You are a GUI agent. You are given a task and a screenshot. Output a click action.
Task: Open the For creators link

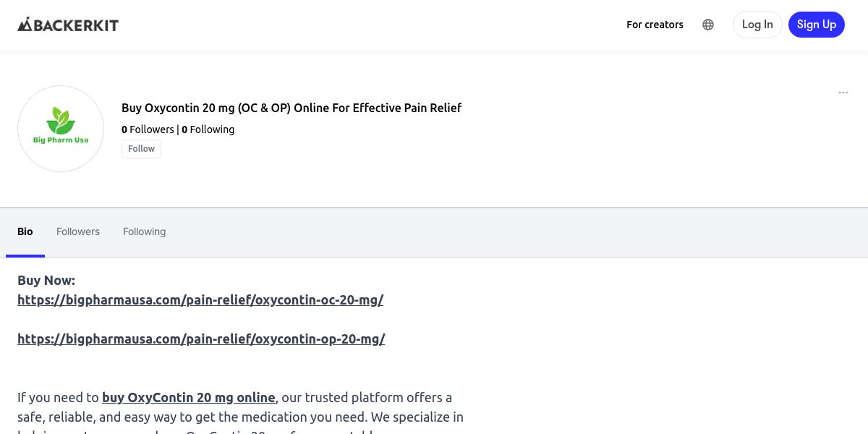tap(655, 25)
